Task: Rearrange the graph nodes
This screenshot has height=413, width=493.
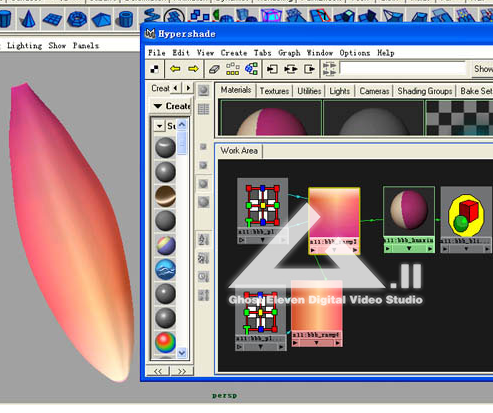Action: (232, 69)
